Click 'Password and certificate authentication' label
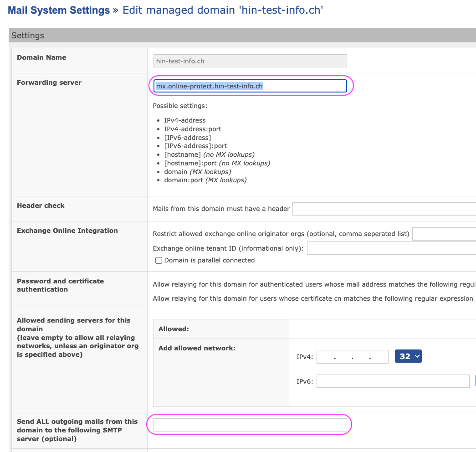The image size is (476, 452). pyautogui.click(x=61, y=285)
